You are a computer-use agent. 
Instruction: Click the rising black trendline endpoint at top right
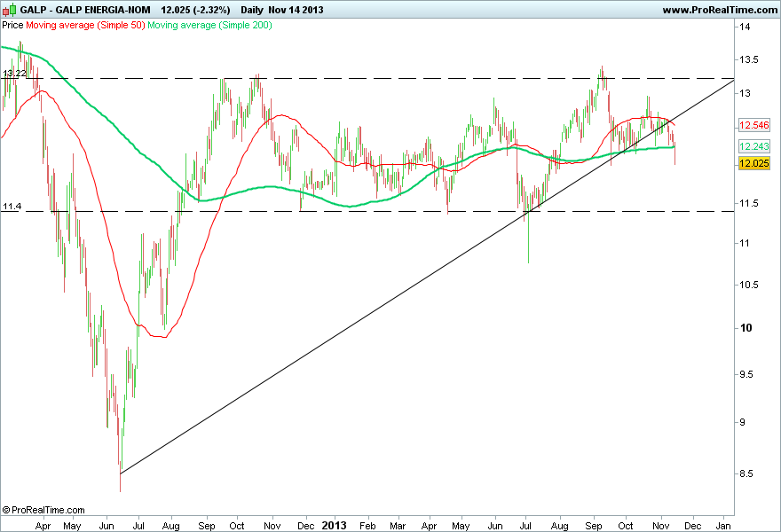[x=733, y=79]
